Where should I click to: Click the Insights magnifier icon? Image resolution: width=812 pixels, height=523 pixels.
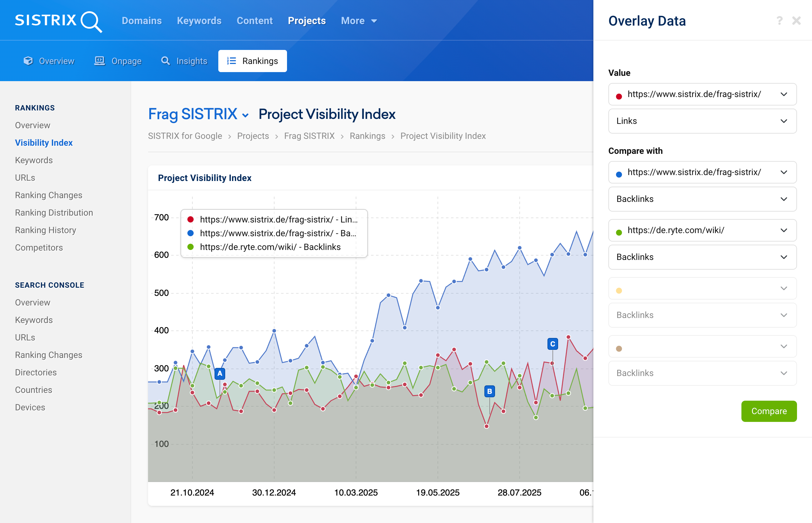166,61
